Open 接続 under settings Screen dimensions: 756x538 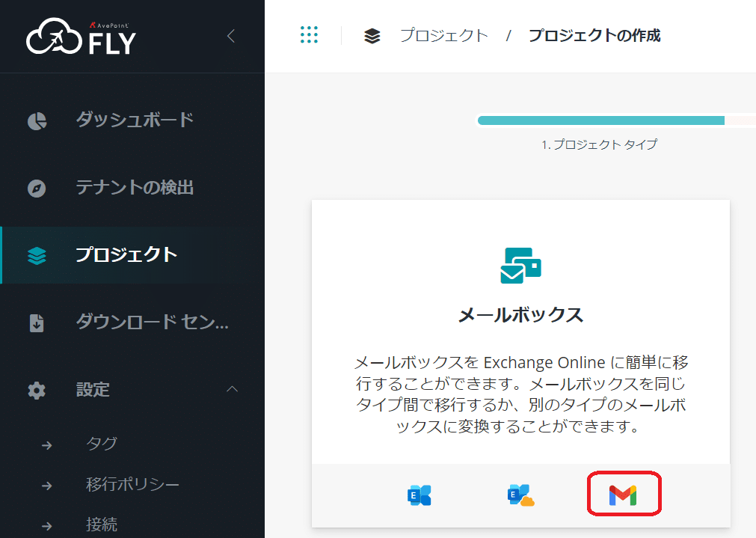tap(102, 525)
